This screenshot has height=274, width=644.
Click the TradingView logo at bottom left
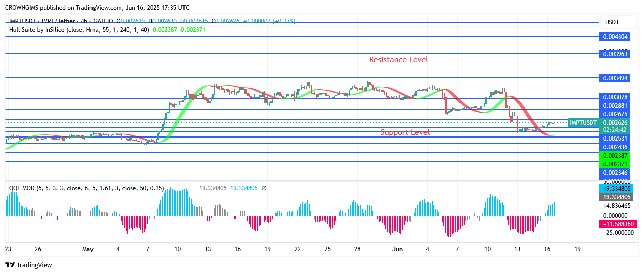pos(29,265)
